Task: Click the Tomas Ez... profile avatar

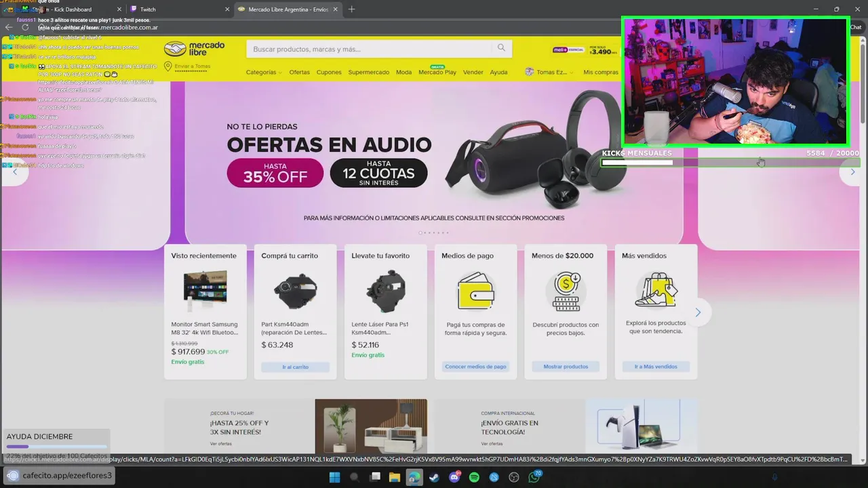Action: click(529, 72)
